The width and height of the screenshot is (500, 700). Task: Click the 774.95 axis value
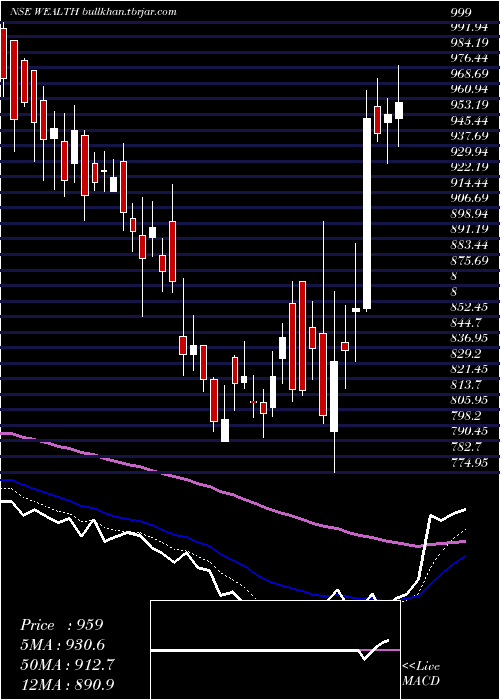469,462
